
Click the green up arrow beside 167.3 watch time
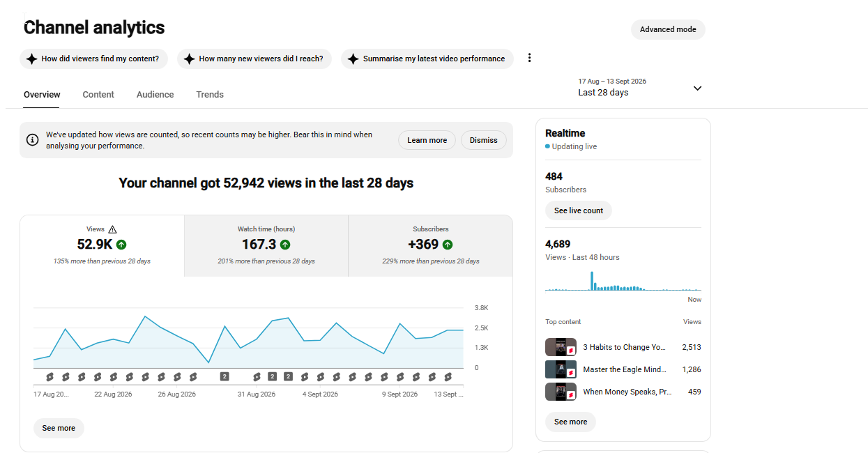[x=285, y=245]
